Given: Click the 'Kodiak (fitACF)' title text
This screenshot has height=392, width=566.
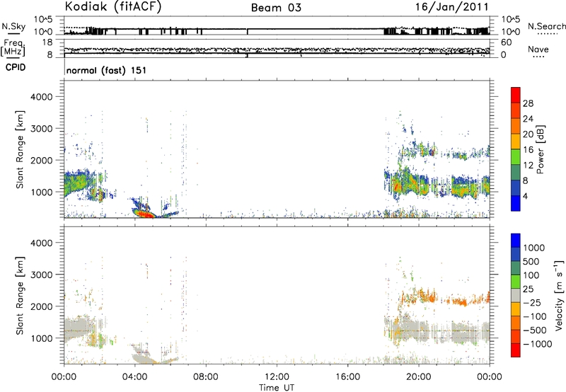Looking at the screenshot, I should [x=112, y=7].
